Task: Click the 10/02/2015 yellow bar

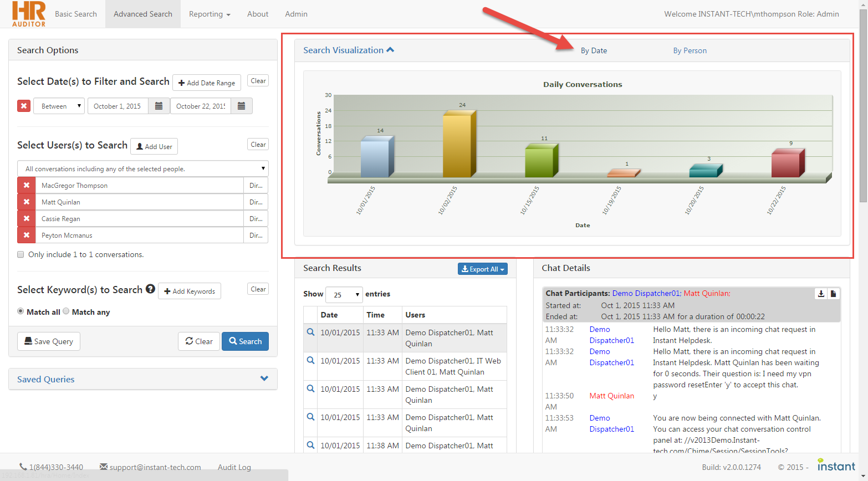Action: point(459,144)
